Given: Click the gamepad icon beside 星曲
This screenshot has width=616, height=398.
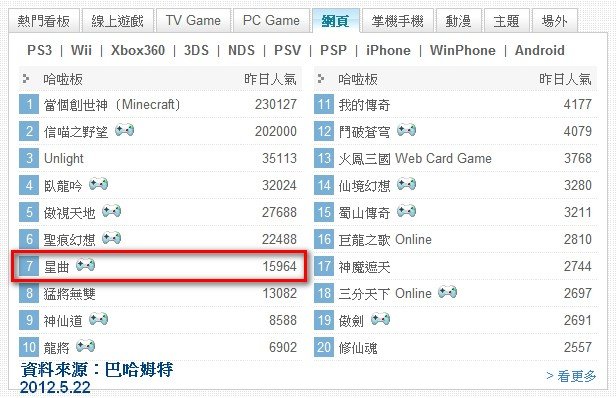Looking at the screenshot, I should pyautogui.click(x=86, y=265).
